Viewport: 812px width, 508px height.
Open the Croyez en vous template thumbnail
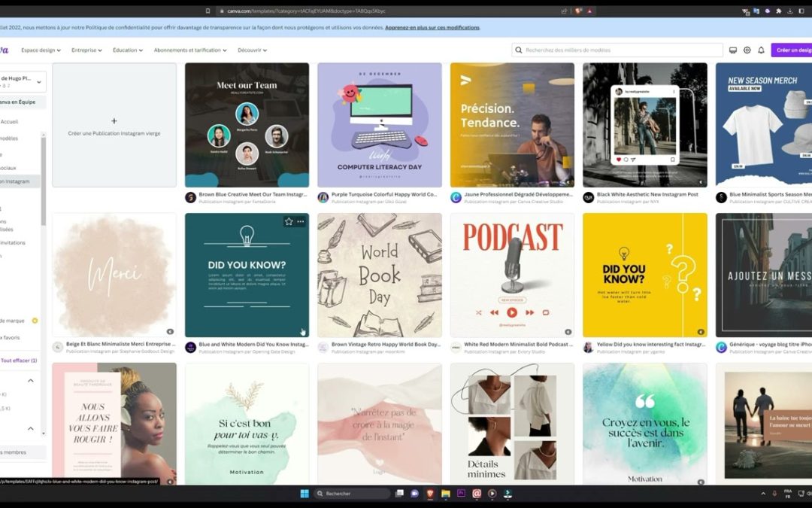(645, 424)
